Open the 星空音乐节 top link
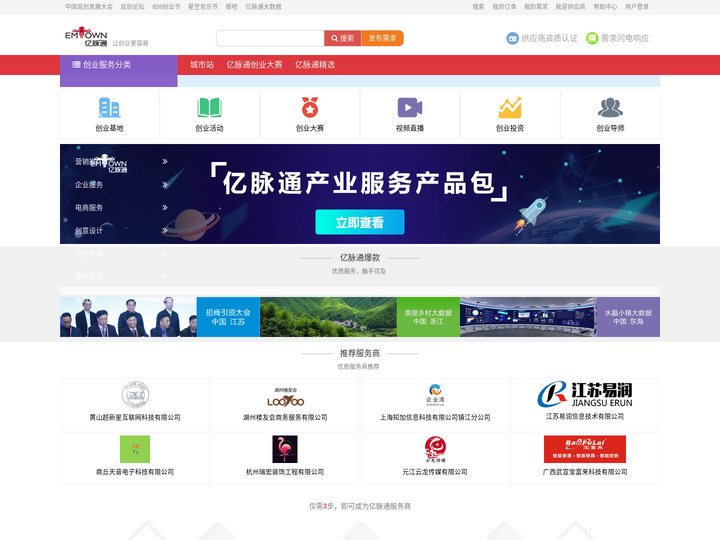Screen dimensions: 720x540 click(203, 6)
